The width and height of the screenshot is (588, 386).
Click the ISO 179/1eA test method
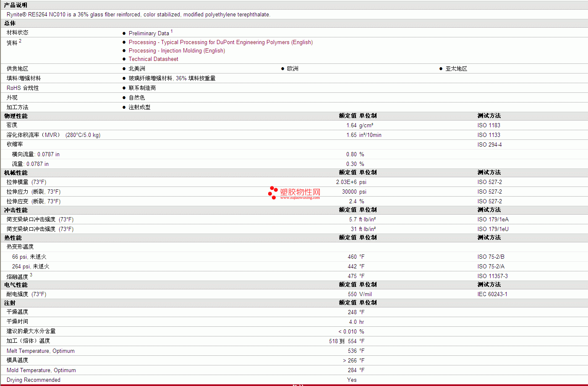point(493,220)
